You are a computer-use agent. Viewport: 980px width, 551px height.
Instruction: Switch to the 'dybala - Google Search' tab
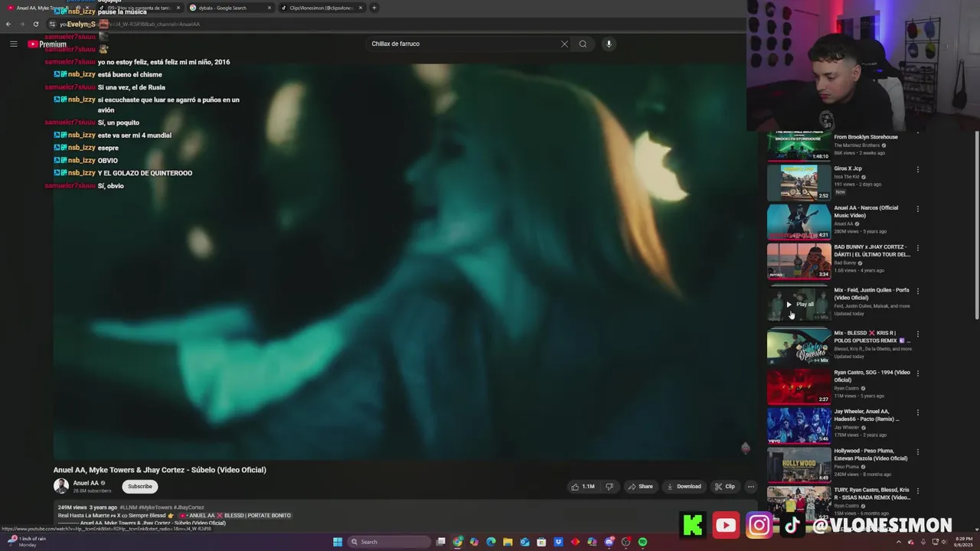coord(230,8)
